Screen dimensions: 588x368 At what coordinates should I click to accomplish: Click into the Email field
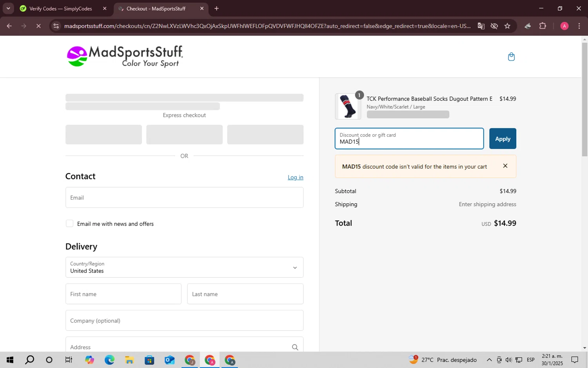tap(184, 197)
